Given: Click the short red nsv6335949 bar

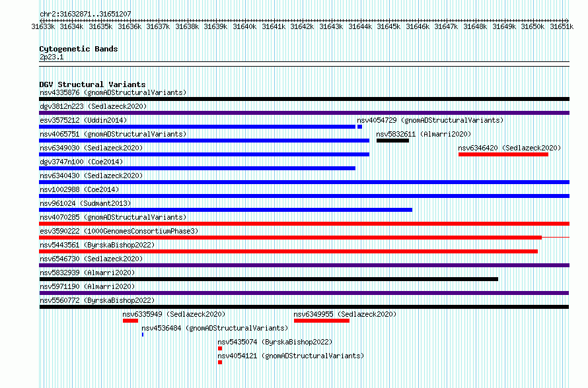Looking at the screenshot, I should coord(131,321).
